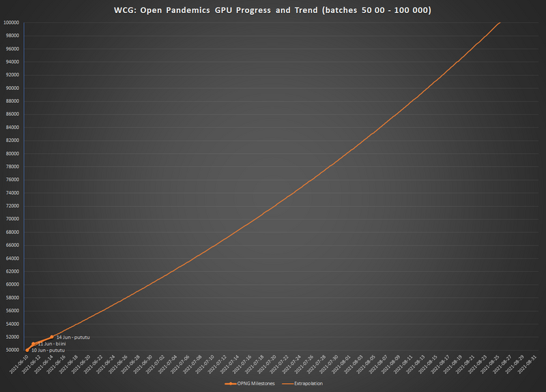Click the 14 Jun milestone data point marker
This screenshot has height=392, width=546.
pyautogui.click(x=52, y=337)
